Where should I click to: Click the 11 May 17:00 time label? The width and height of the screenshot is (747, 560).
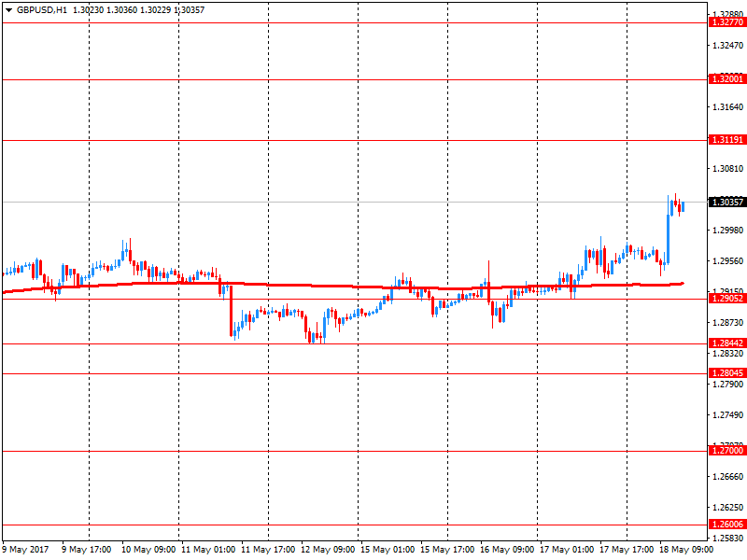click(x=268, y=550)
